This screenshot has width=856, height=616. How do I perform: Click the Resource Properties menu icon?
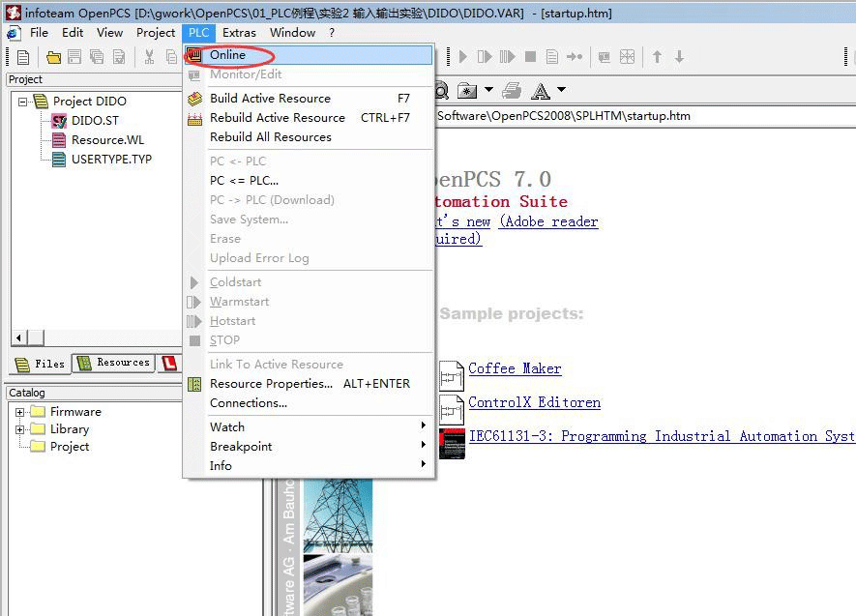[194, 384]
